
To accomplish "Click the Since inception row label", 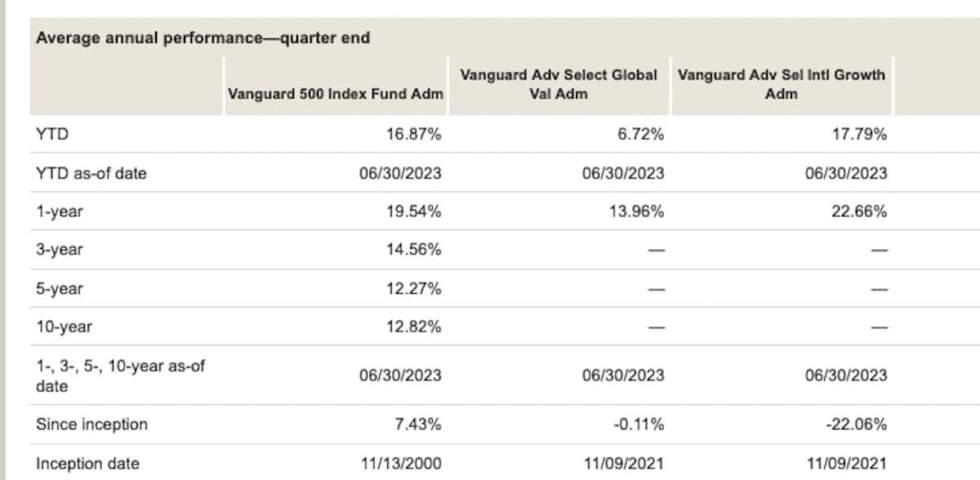I will pos(91,424).
